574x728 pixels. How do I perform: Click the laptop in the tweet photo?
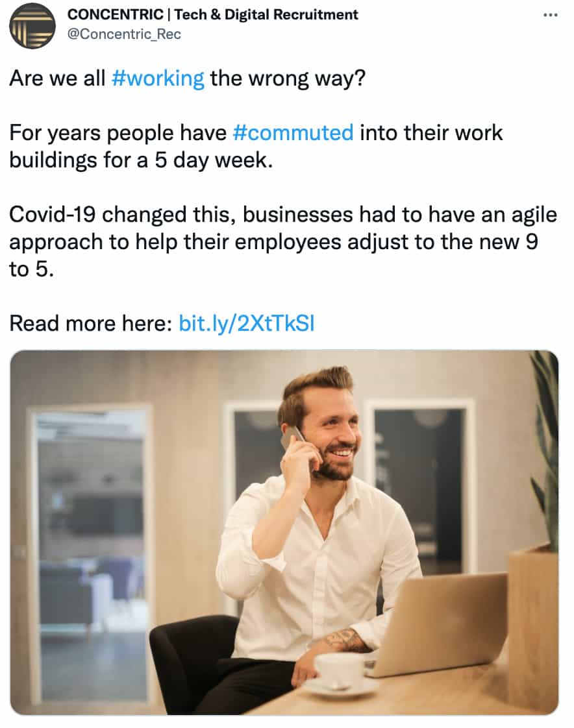(x=442, y=623)
